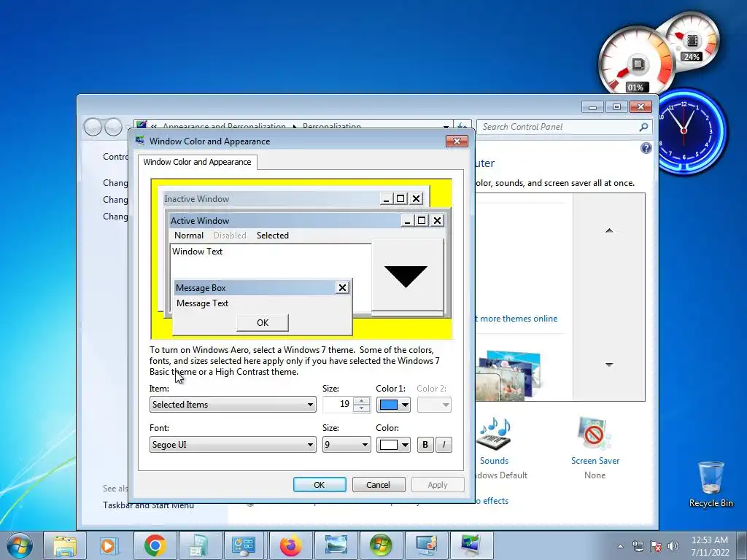Click the address bar refresh button
This screenshot has height=560, width=747.
point(462,127)
